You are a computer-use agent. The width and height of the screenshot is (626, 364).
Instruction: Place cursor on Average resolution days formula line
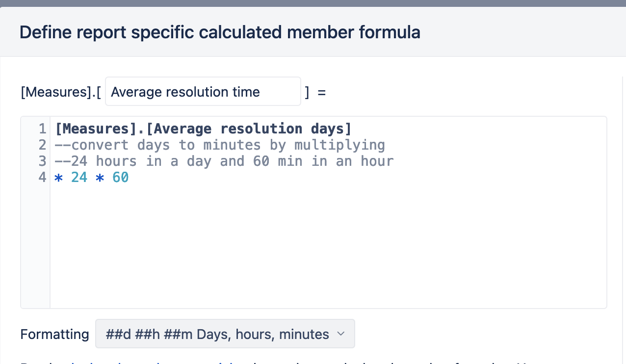204,129
